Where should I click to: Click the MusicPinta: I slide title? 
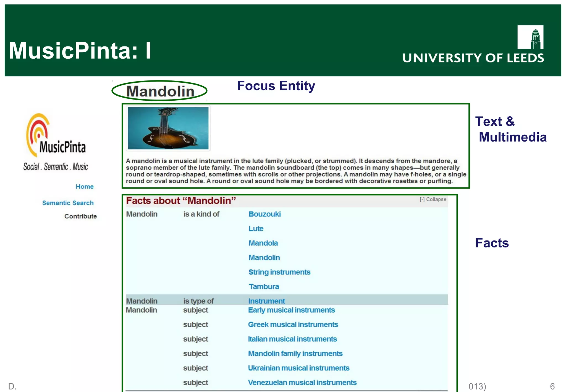[x=80, y=51]
